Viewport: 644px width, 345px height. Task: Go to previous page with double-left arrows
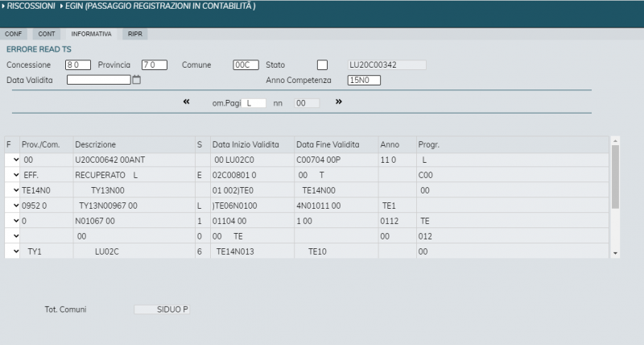[187, 102]
